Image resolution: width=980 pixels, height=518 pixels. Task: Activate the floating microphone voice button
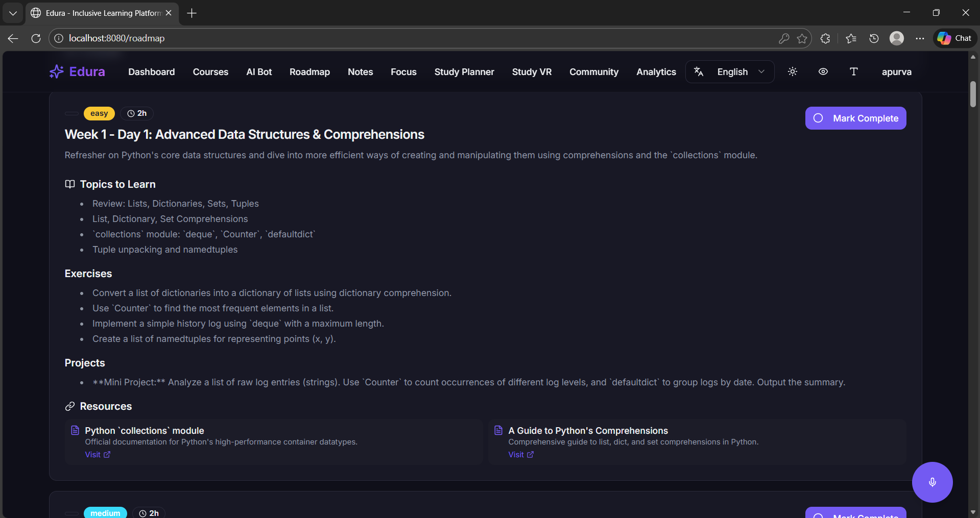[933, 482]
